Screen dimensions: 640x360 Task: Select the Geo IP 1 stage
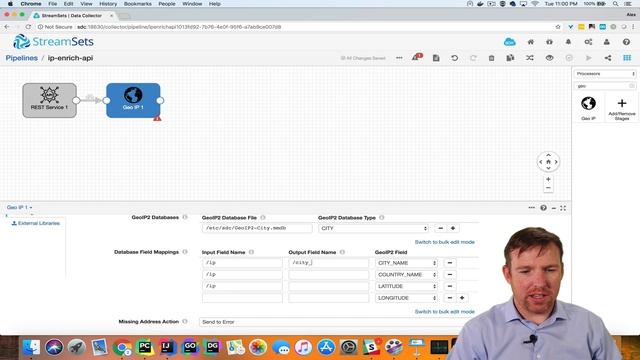133,100
